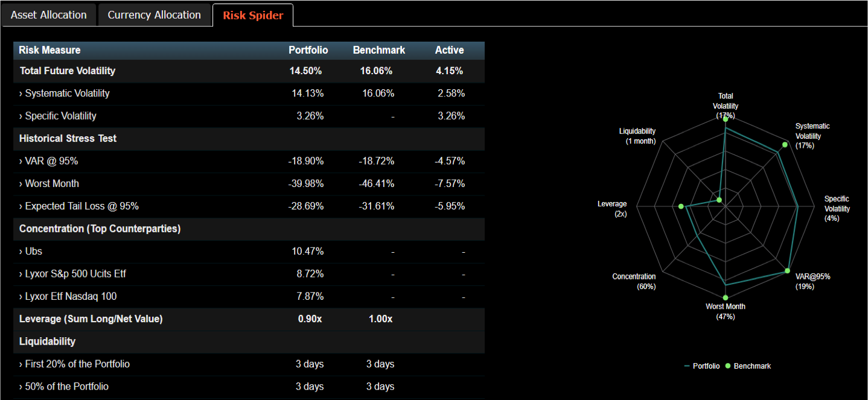Expand the Ubs counterparty row chevron
The height and width of the screenshot is (400, 868).
(21, 251)
